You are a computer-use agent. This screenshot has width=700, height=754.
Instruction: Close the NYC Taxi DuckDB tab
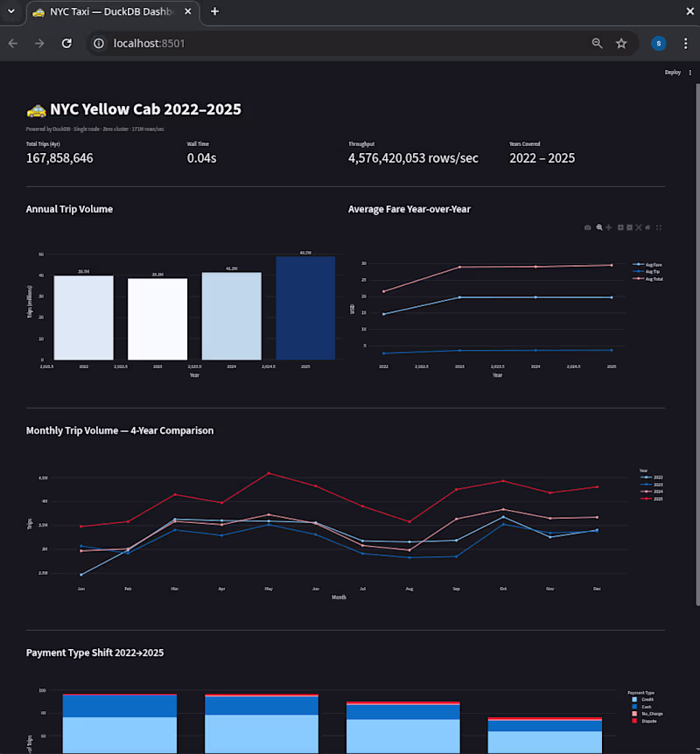188,11
